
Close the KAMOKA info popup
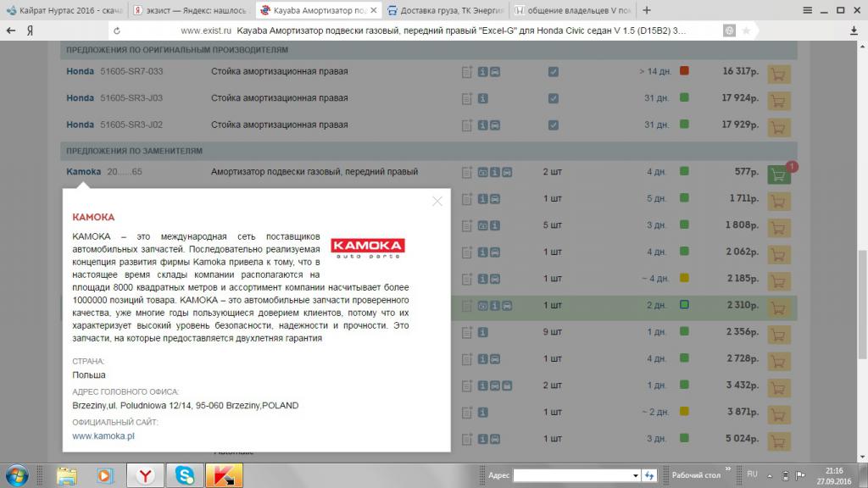437,202
